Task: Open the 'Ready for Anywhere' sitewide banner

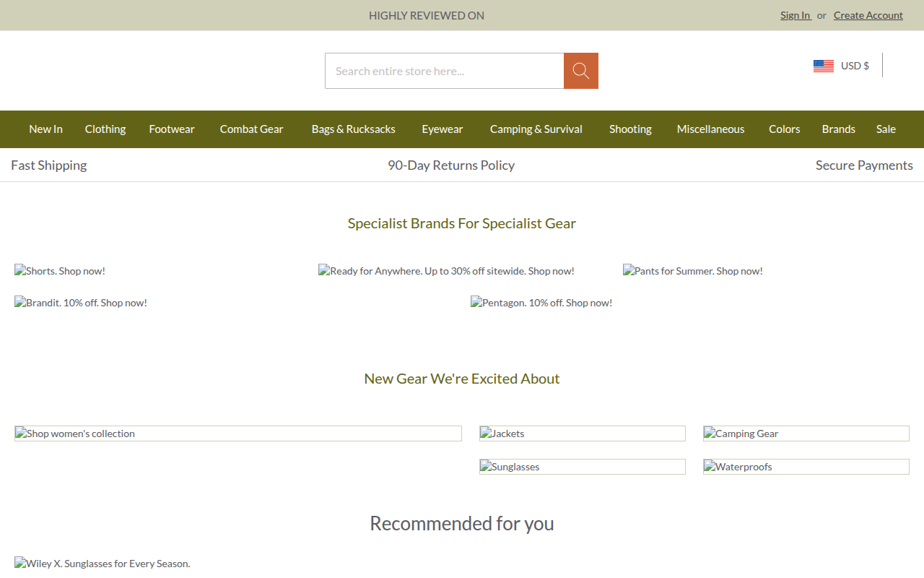Action: pyautogui.click(x=447, y=271)
